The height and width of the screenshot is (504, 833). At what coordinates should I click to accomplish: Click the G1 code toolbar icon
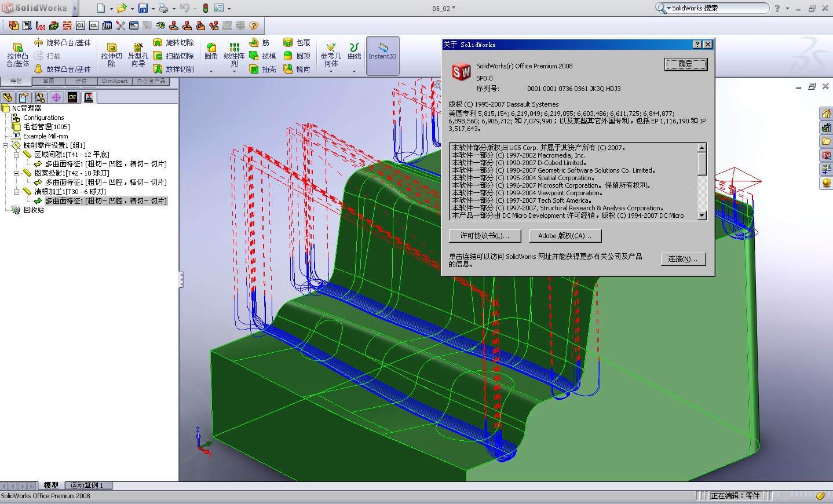pos(80,25)
